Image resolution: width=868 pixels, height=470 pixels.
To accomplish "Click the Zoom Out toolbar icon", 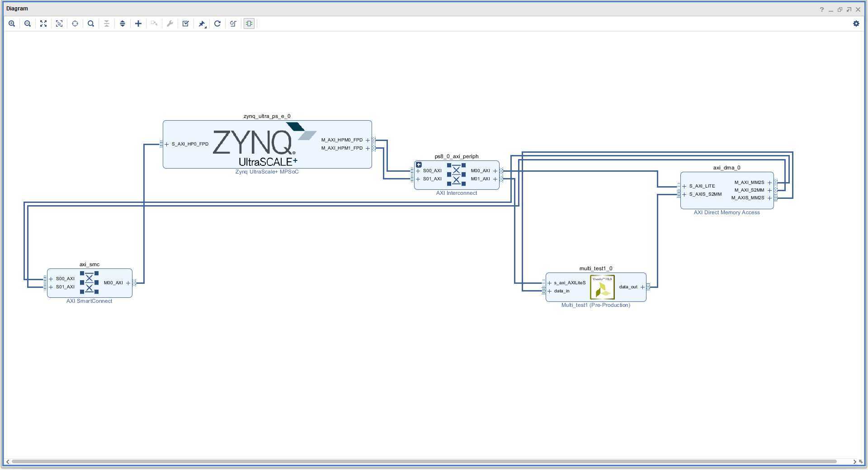I will [x=28, y=23].
